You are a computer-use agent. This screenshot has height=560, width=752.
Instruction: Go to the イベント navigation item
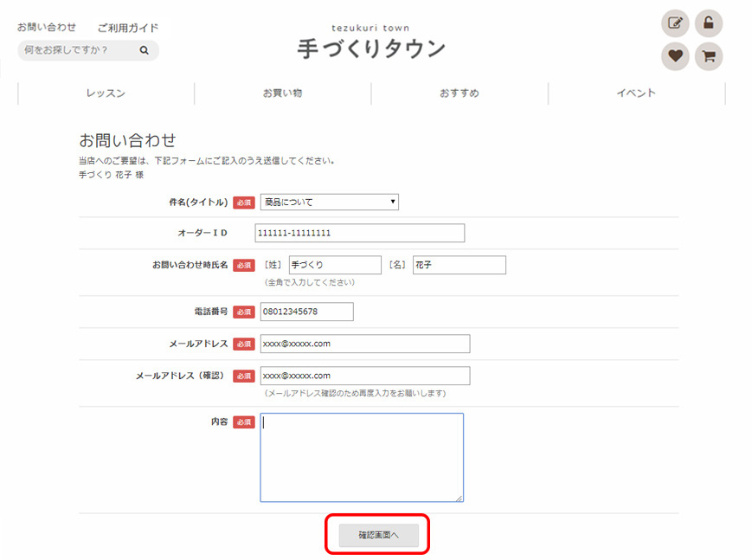[x=636, y=93]
